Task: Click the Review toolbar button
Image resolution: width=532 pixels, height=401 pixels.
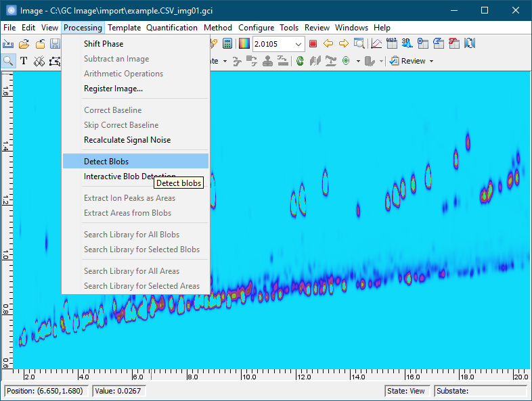Action: 408,61
